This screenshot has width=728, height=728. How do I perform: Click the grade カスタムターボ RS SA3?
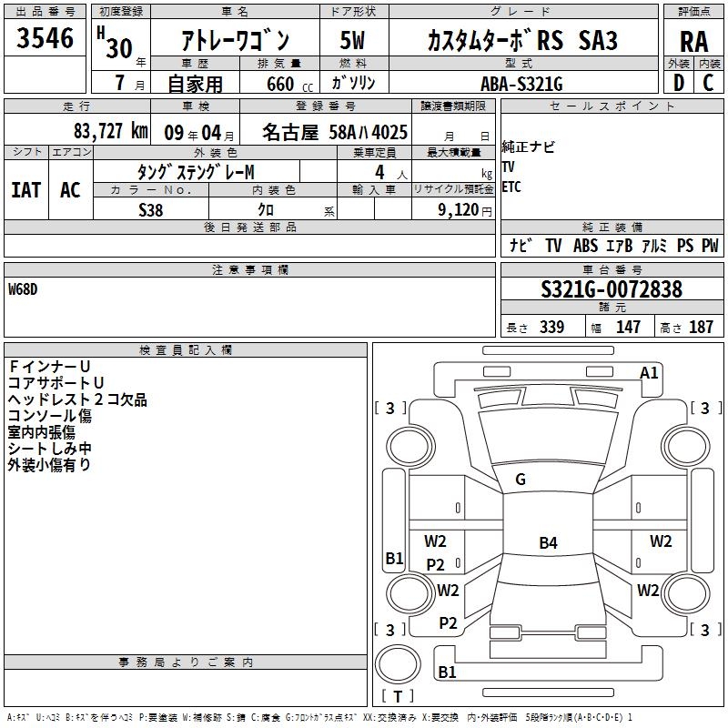pos(522,40)
